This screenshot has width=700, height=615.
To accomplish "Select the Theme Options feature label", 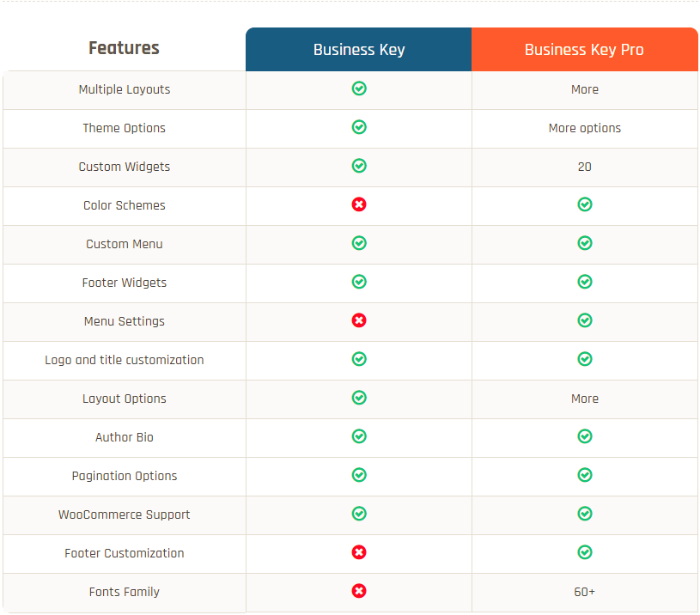I will click(x=124, y=128).
